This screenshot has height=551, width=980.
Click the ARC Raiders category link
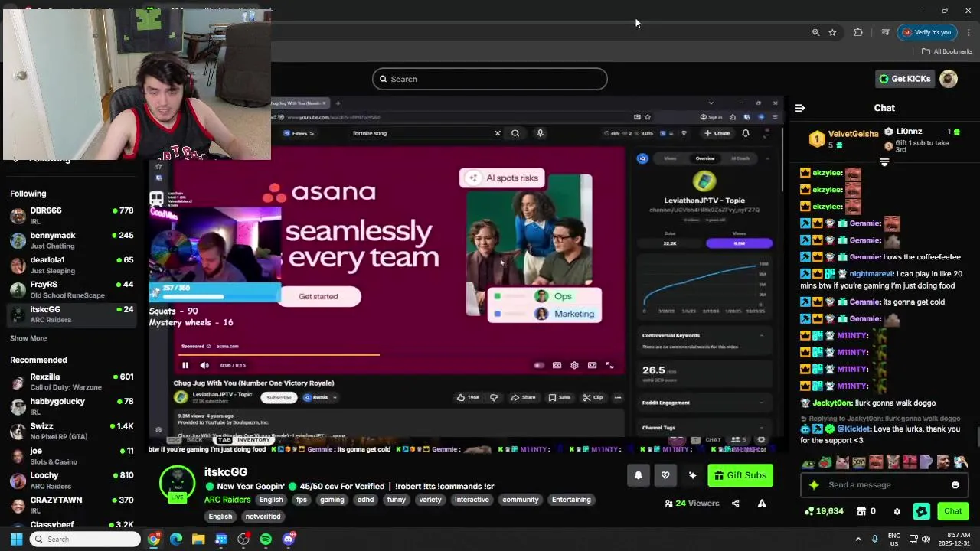pyautogui.click(x=227, y=500)
